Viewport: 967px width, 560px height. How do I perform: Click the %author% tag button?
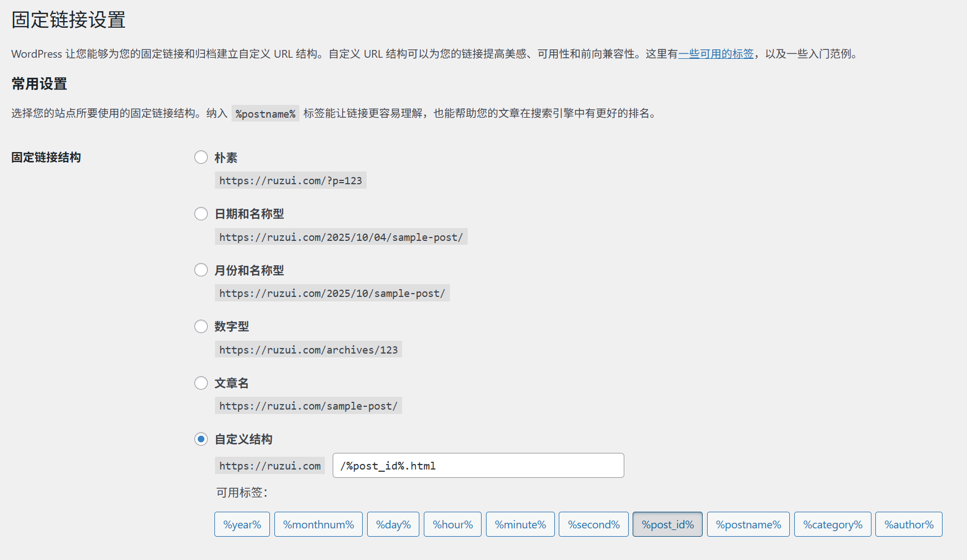coord(909,524)
